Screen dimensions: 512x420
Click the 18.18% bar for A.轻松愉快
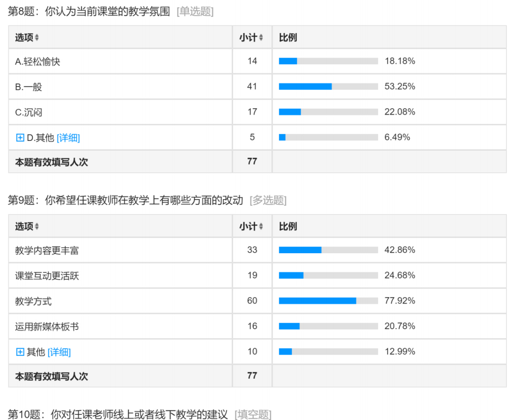pyautogui.click(x=328, y=61)
